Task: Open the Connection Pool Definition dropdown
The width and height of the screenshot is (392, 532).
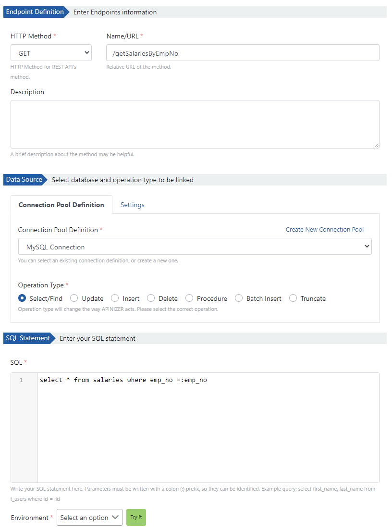Action: tap(195, 246)
